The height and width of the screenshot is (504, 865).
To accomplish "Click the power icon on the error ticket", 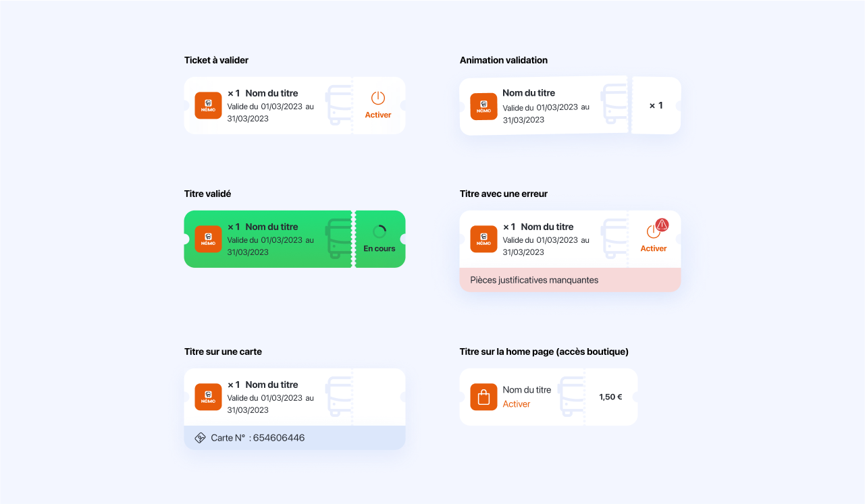I will [x=653, y=231].
